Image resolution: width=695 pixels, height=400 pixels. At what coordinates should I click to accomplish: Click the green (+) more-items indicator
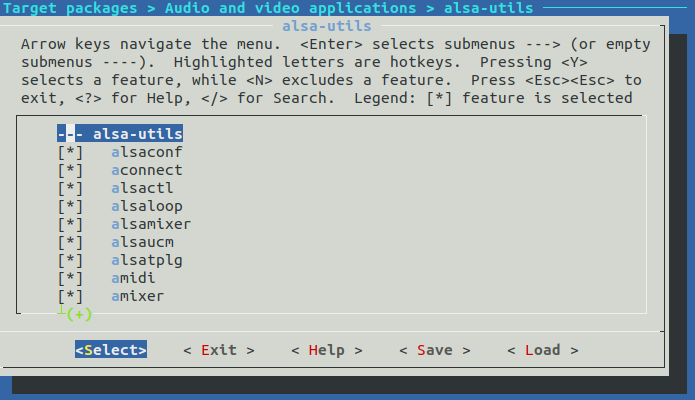click(79, 314)
